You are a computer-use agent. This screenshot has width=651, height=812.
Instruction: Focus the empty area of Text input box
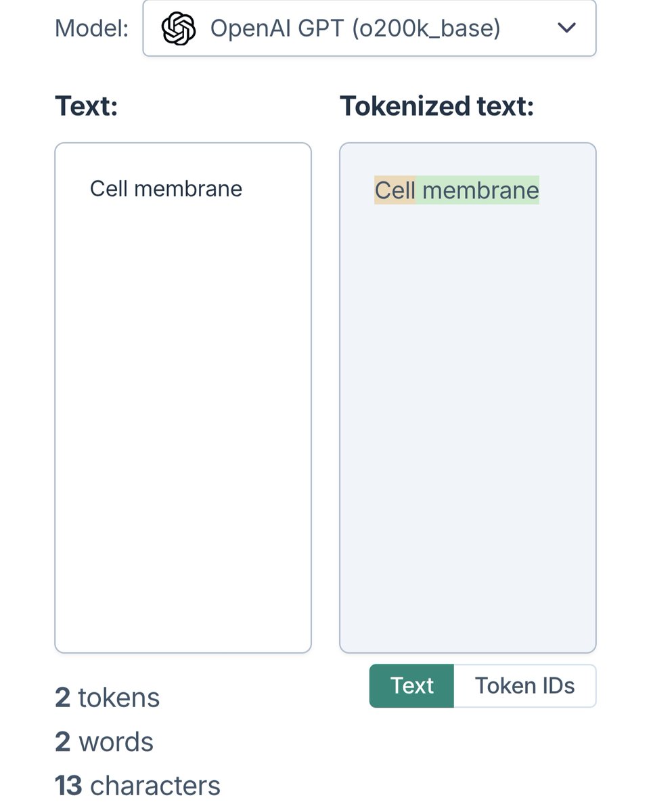[x=183, y=420]
